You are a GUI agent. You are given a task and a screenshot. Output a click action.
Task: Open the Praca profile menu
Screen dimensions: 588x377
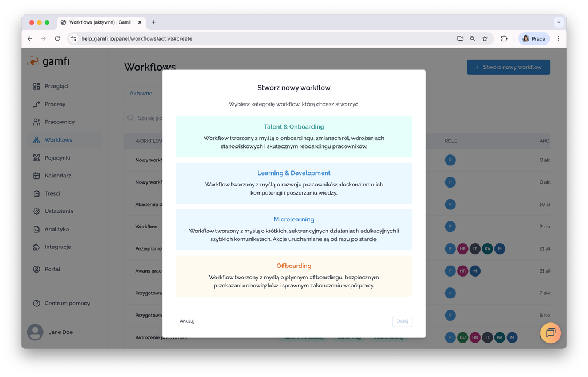533,38
